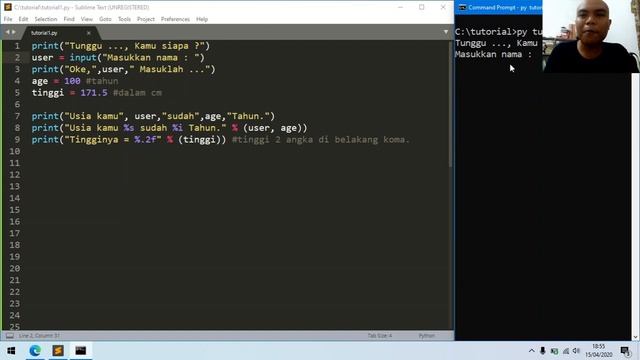The width and height of the screenshot is (640, 360).
Task: Open the tab list dropdown arrow
Action: (446, 32)
